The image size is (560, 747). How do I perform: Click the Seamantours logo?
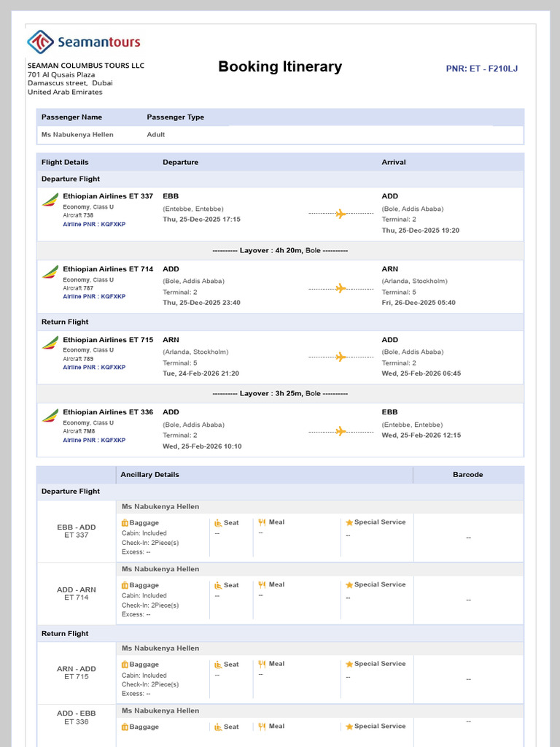84,42
